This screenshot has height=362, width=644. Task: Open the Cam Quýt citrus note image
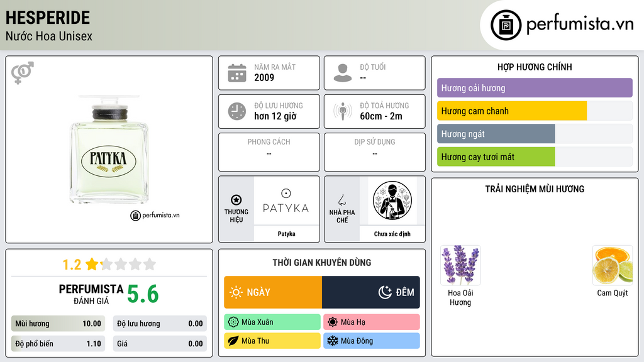[613, 265]
